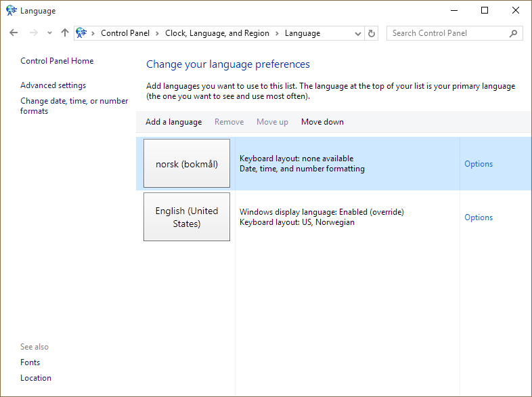This screenshot has width=532, height=397.
Task: Expand the address bar history dropdown
Action: click(358, 33)
